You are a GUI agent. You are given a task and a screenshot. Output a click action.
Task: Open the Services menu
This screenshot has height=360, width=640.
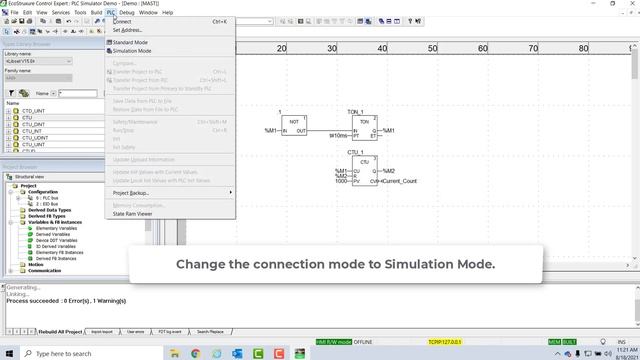coord(61,13)
